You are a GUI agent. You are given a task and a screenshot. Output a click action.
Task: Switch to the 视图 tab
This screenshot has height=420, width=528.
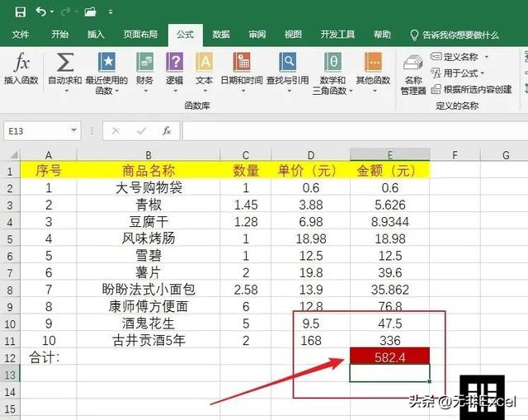[x=293, y=35]
